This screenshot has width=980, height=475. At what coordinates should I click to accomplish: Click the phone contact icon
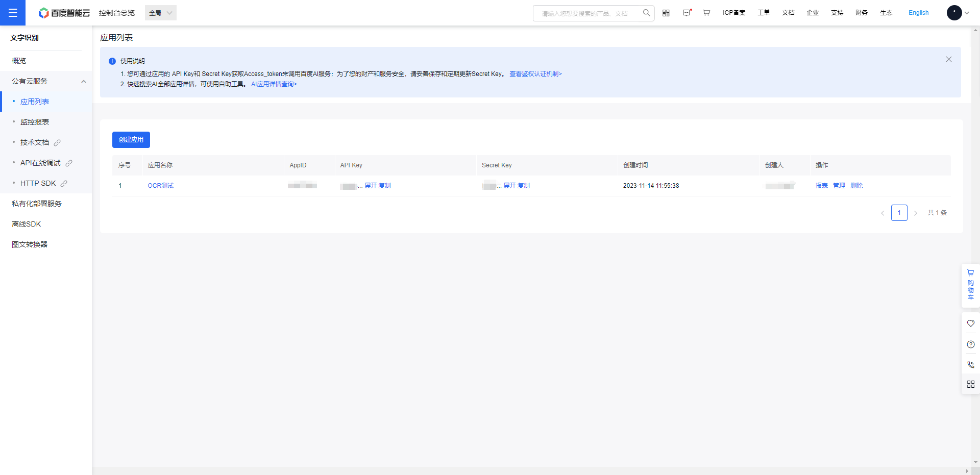coord(971,365)
